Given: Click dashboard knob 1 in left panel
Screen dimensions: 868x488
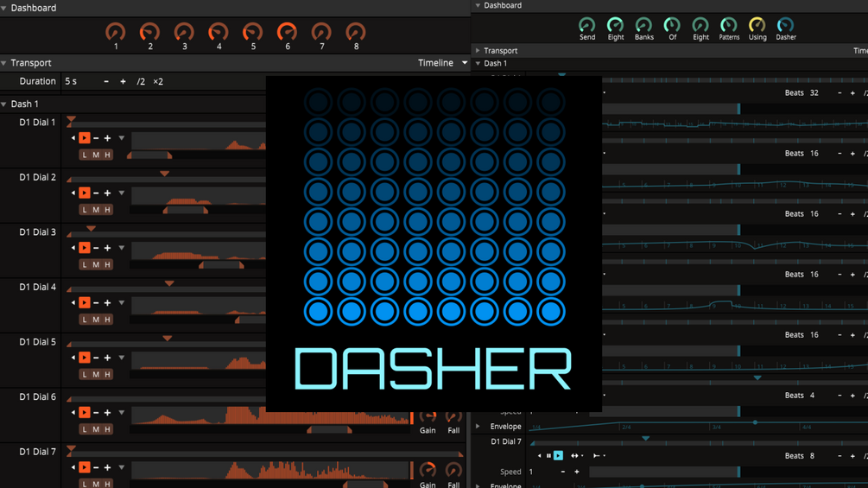Looking at the screenshot, I should click(116, 32).
